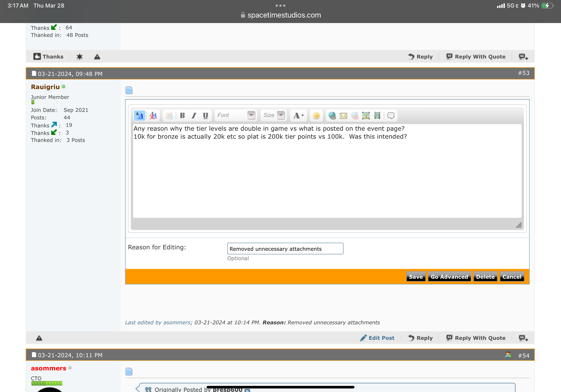Reply to post #53

point(420,338)
